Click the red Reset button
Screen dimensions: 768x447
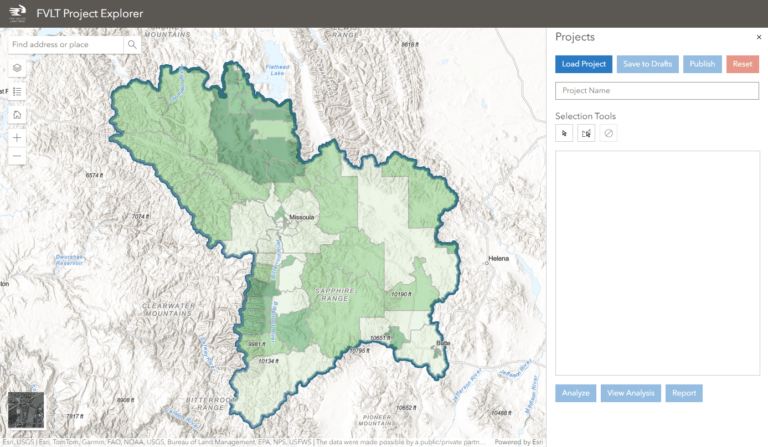click(x=743, y=64)
